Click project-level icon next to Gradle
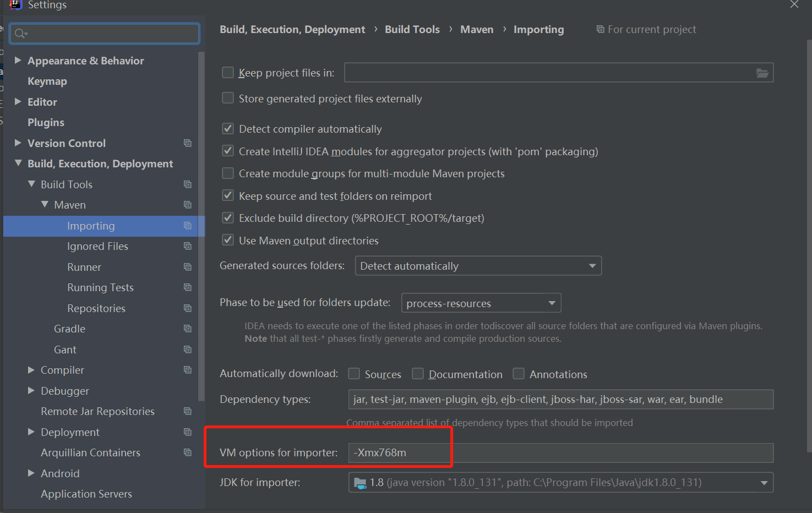The width and height of the screenshot is (812, 513). (188, 329)
